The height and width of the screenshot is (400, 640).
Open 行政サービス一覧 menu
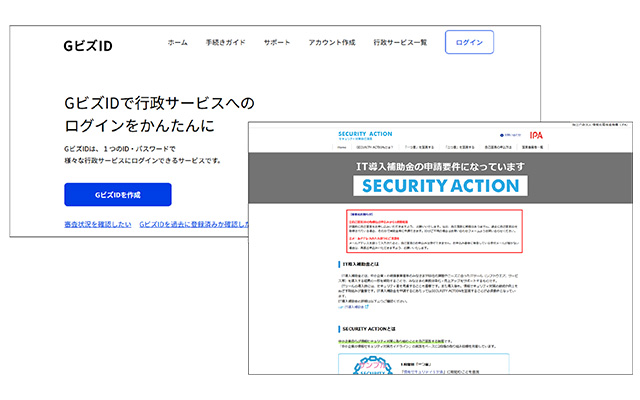coord(400,43)
